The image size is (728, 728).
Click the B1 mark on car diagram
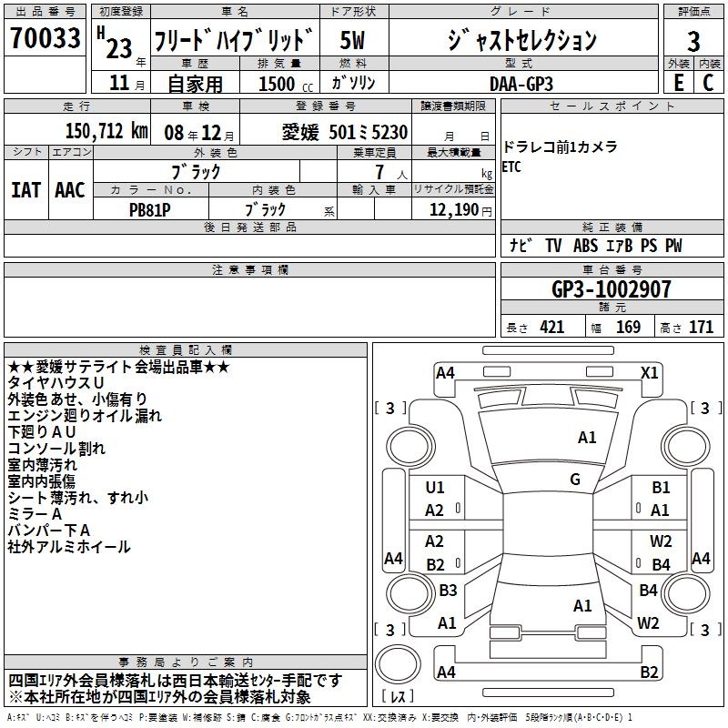coord(661,489)
